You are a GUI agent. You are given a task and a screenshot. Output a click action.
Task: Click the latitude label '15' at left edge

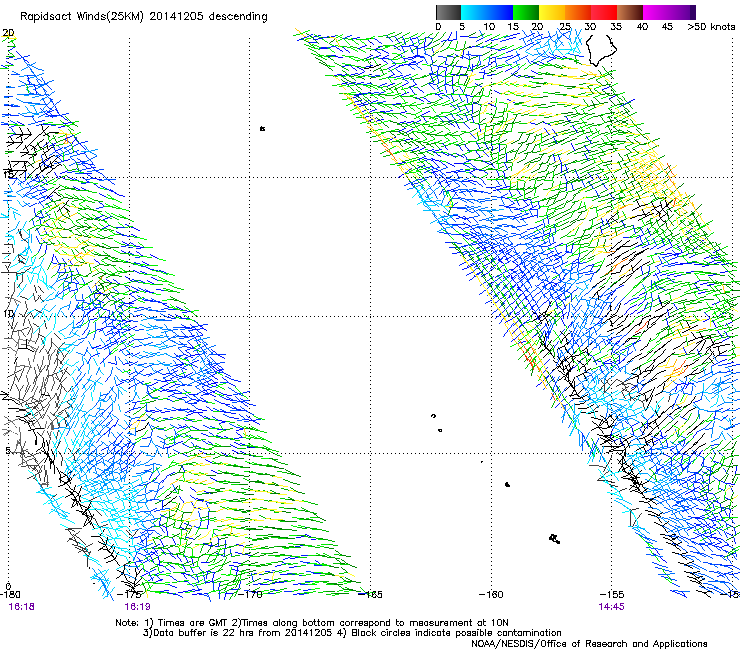click(x=8, y=175)
